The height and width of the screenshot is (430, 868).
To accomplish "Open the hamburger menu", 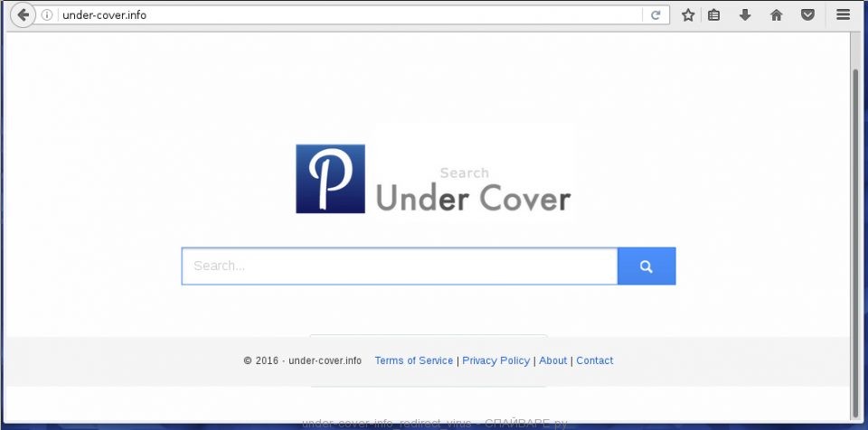I will point(843,14).
